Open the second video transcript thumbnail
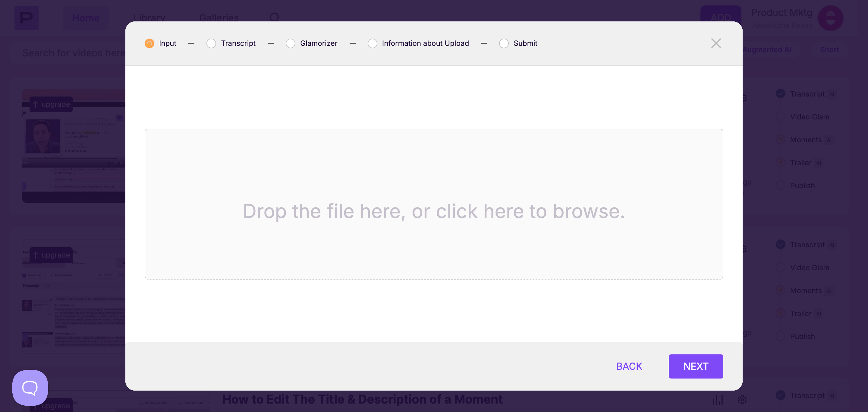 tap(74, 297)
